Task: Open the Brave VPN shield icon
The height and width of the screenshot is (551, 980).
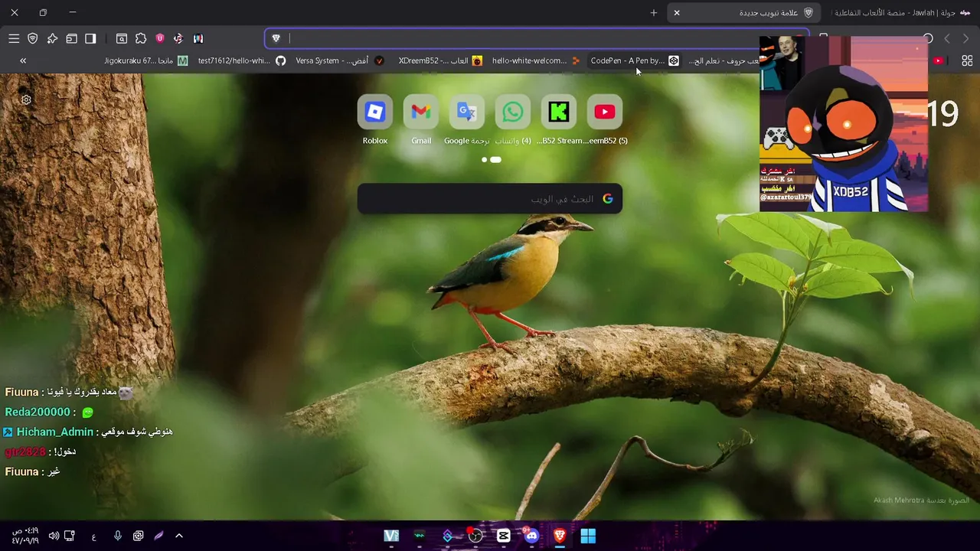Action: coord(33,38)
